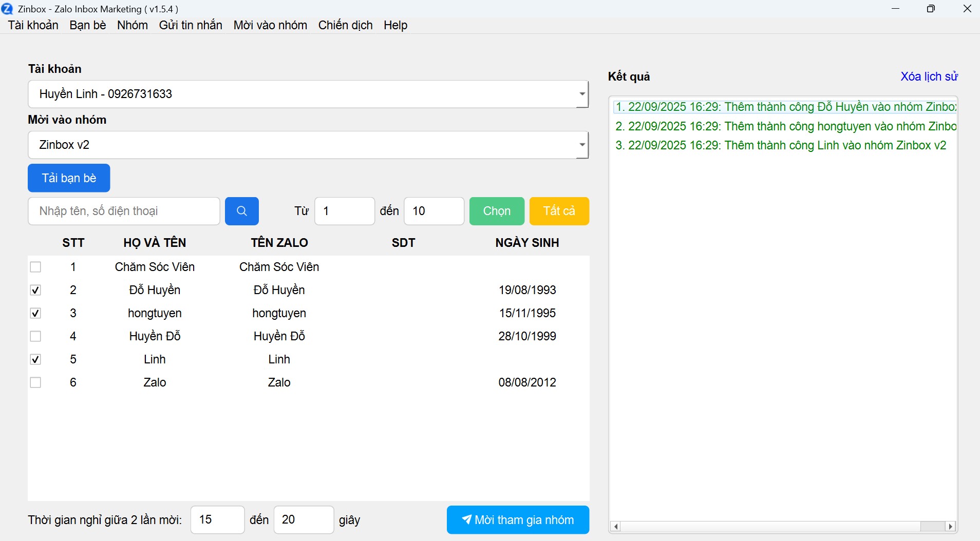
Task: Select the Zalo row checkbox
Action: click(35, 382)
